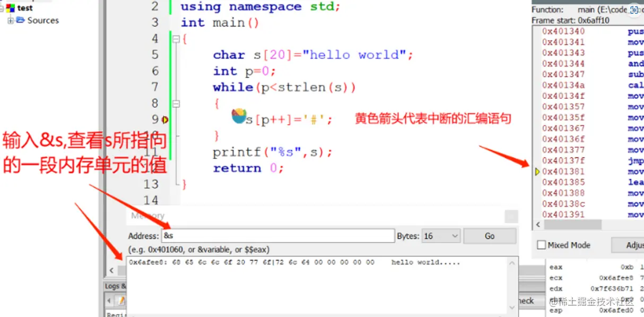Click the disassembly horizontal scroll left arrow
The height and width of the screenshot is (317, 644).
coord(538,225)
